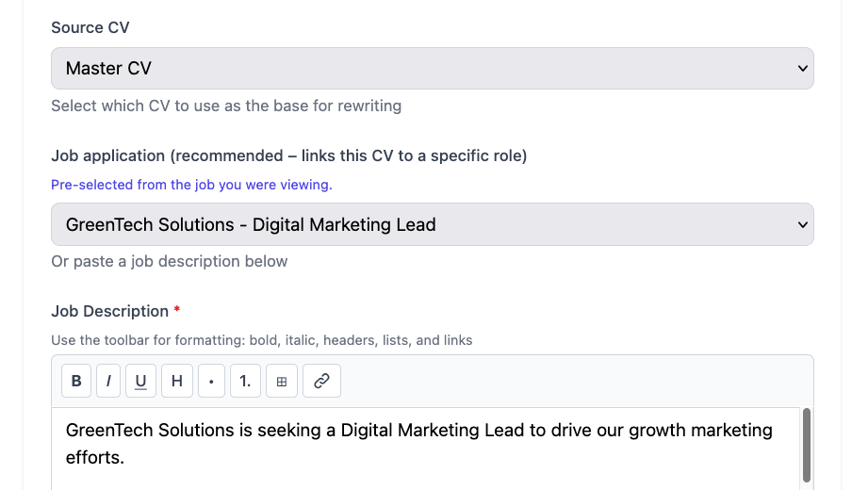The height and width of the screenshot is (490, 868).
Task: Click 'Select which CV to use' helper text
Action: pos(226,106)
